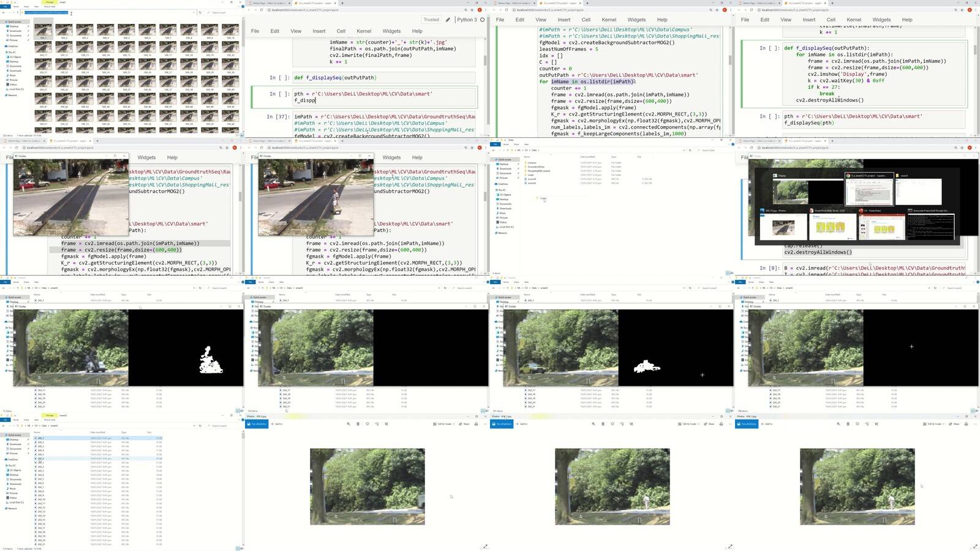Open Widgets menu in notebook showing Trusted button
This screenshot has width=980, height=551.
click(391, 31)
